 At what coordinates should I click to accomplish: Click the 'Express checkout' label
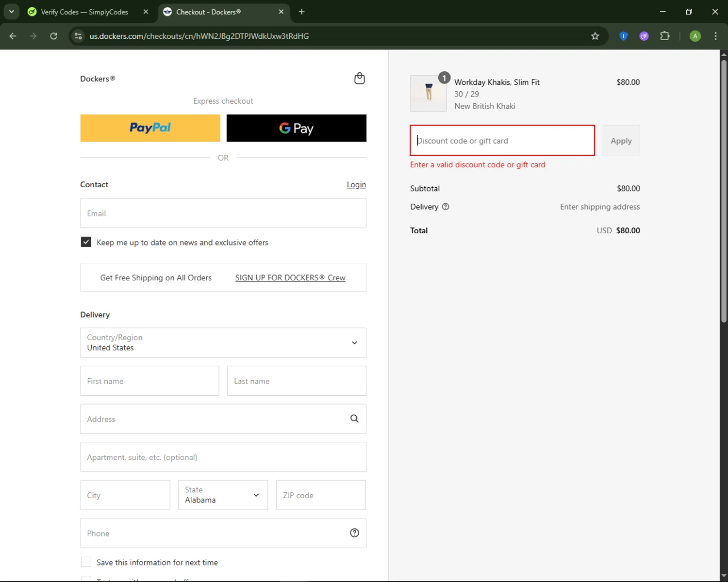coord(223,101)
